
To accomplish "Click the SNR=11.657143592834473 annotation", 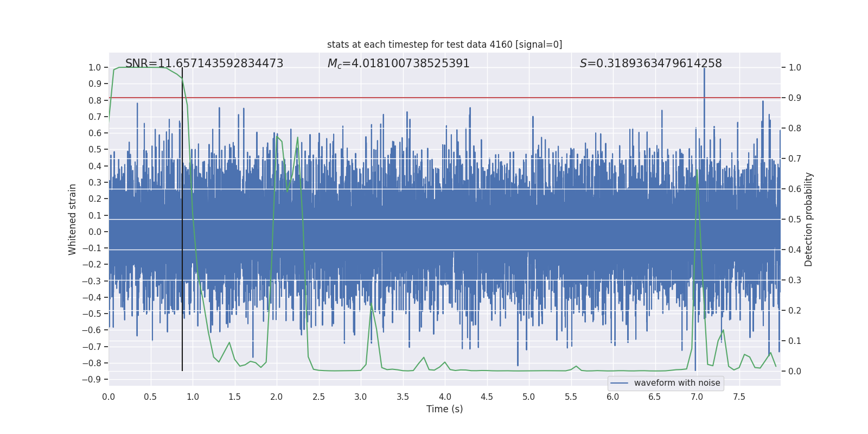I will click(204, 63).
